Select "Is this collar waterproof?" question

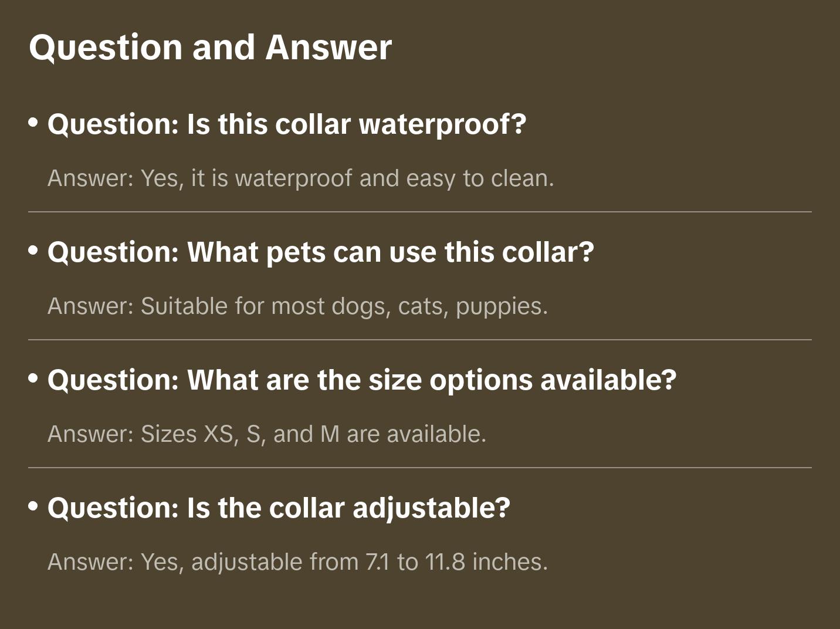click(287, 124)
